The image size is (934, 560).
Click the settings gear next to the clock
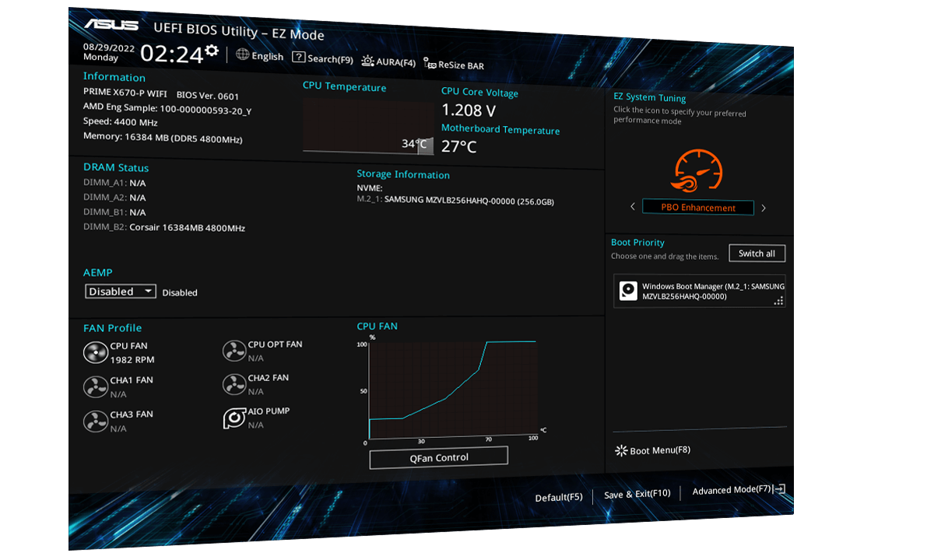click(212, 51)
